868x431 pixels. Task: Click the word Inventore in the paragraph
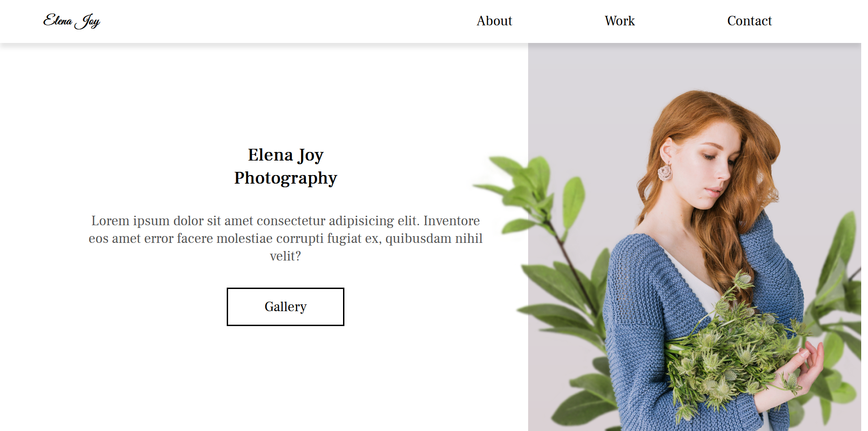click(x=451, y=221)
